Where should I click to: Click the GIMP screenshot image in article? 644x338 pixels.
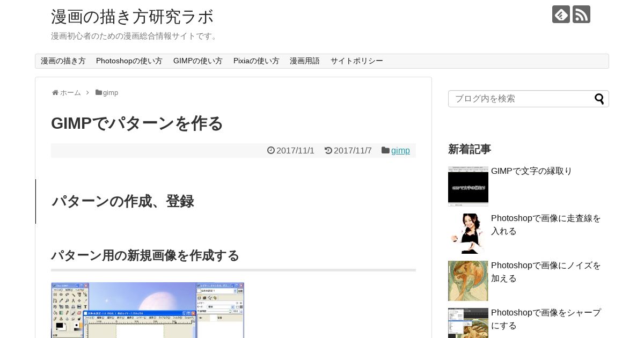(148, 310)
